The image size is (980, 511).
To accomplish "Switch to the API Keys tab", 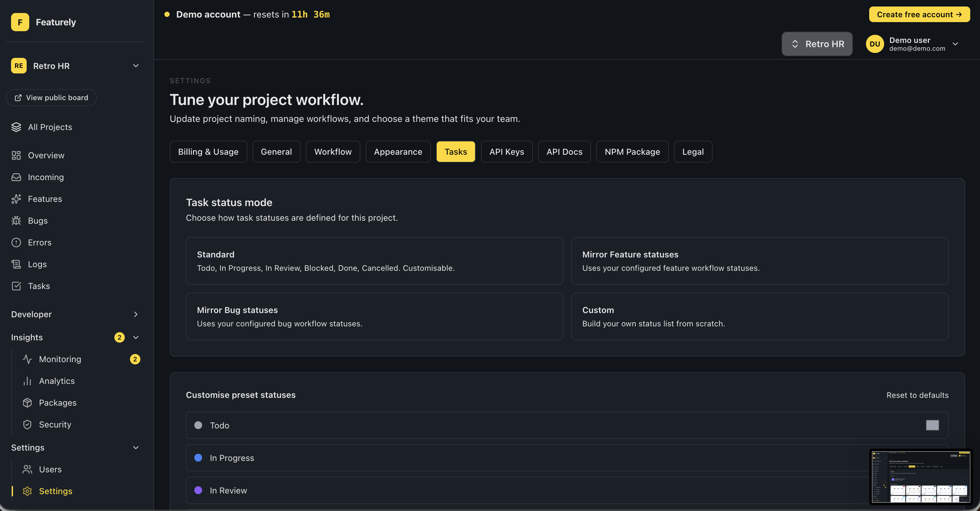I will point(506,152).
